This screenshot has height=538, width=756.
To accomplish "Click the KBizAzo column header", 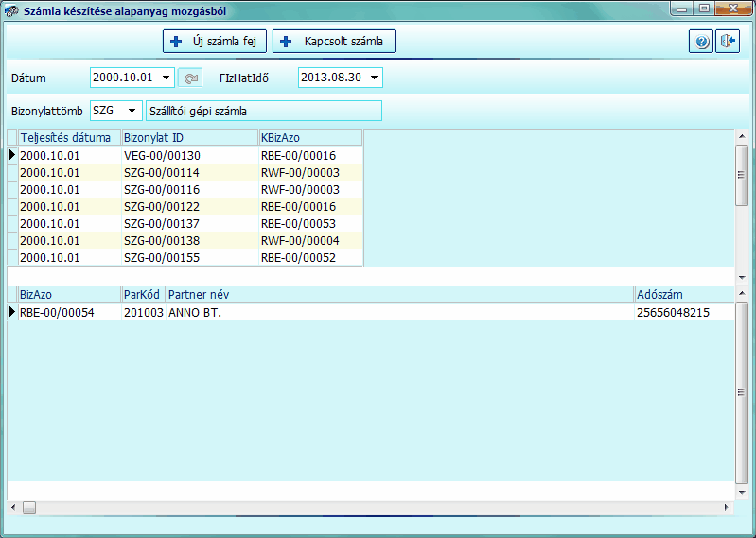I will tap(310, 137).
